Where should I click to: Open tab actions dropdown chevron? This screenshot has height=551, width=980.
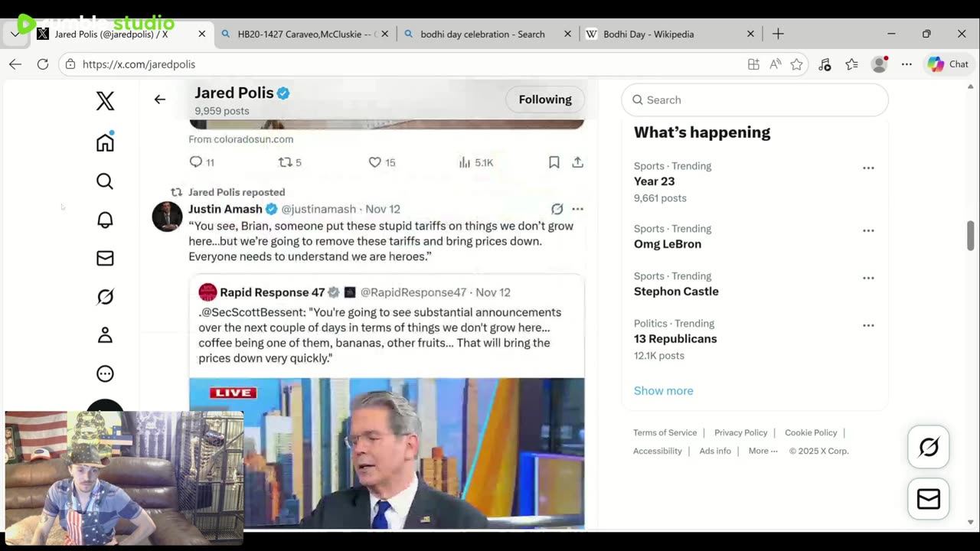tap(15, 34)
